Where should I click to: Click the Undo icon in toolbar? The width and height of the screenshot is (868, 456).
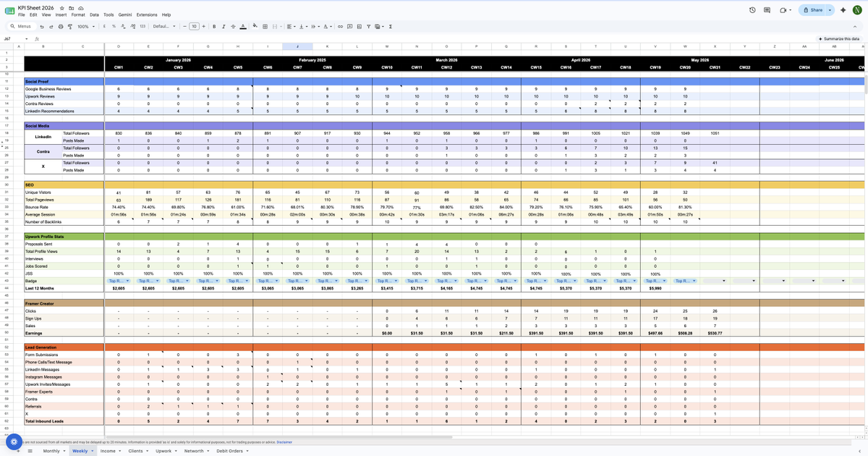(x=42, y=26)
